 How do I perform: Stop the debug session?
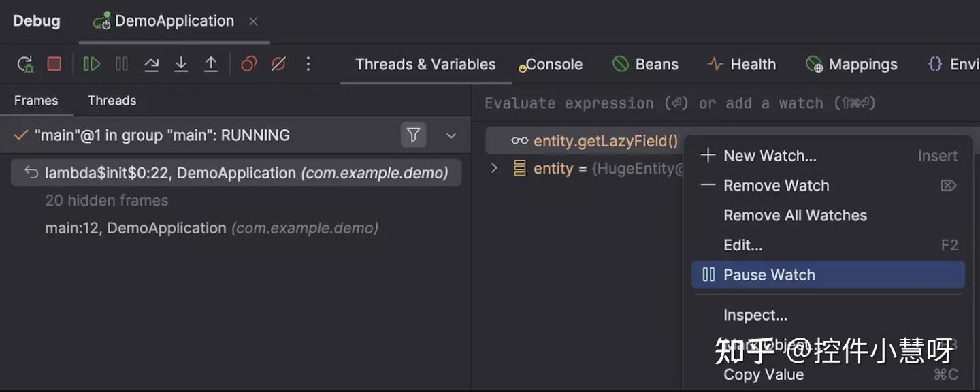(x=54, y=63)
